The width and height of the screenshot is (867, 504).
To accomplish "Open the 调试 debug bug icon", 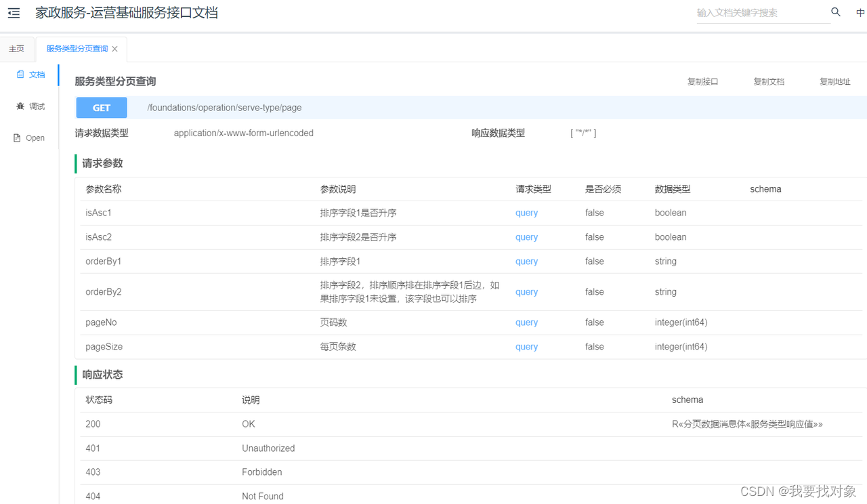I will coord(20,106).
